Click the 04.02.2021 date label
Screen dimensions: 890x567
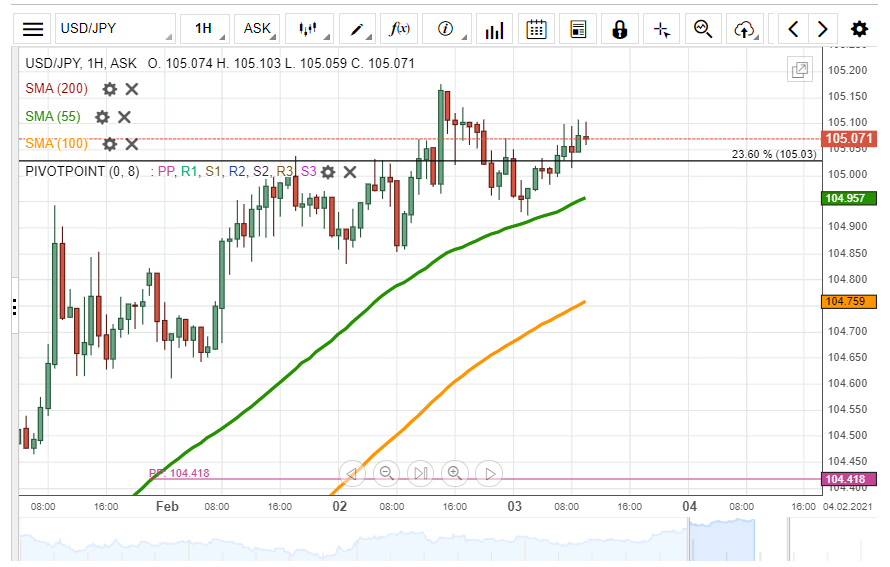click(847, 506)
